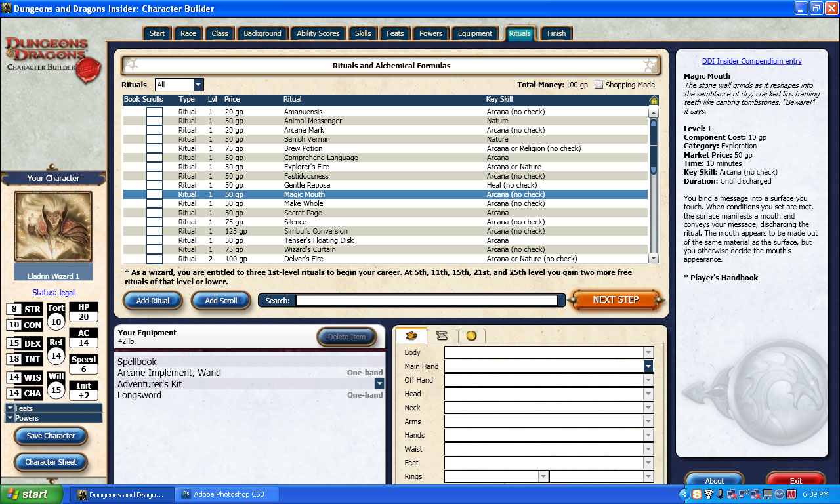Select the Spellbook equipment item
Screen dimensions: 840x504
click(x=250, y=362)
